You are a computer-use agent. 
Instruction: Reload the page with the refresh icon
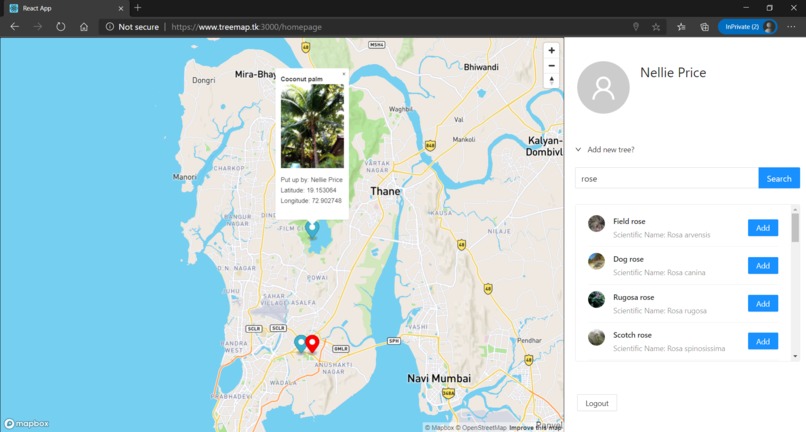(x=61, y=27)
